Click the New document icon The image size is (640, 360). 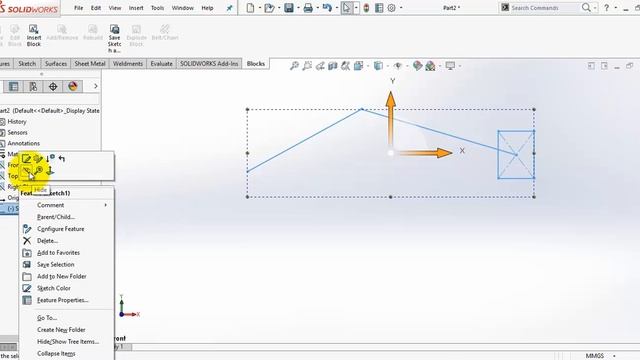(x=250, y=8)
